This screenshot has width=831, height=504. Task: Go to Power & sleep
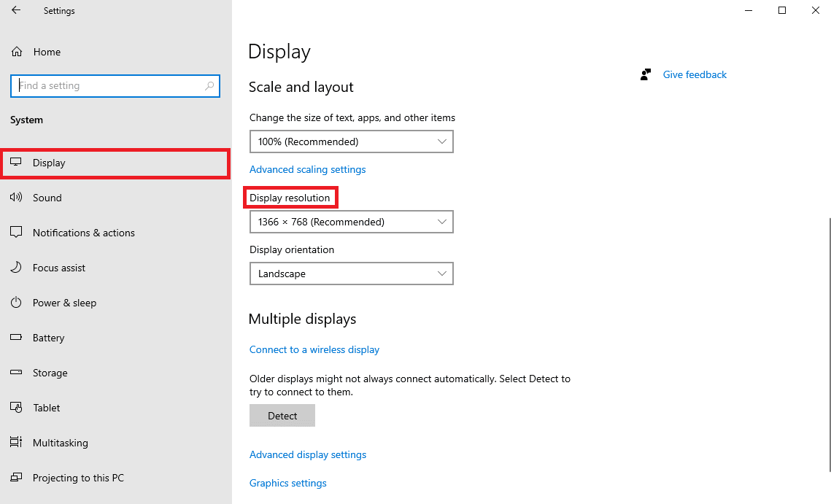point(65,303)
